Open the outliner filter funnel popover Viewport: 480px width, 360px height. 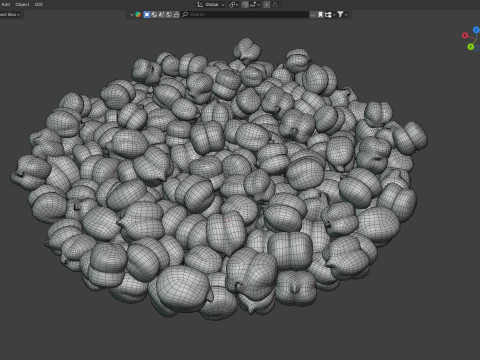point(340,14)
